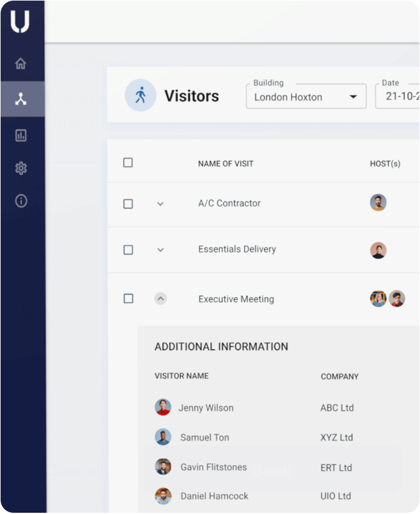Open the Building dropdown showing London Hoxton

coord(306,96)
